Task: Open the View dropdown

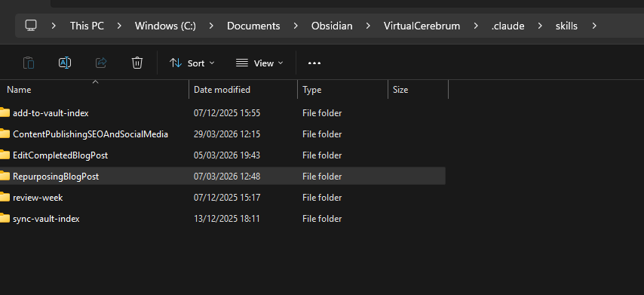Action: pyautogui.click(x=259, y=63)
